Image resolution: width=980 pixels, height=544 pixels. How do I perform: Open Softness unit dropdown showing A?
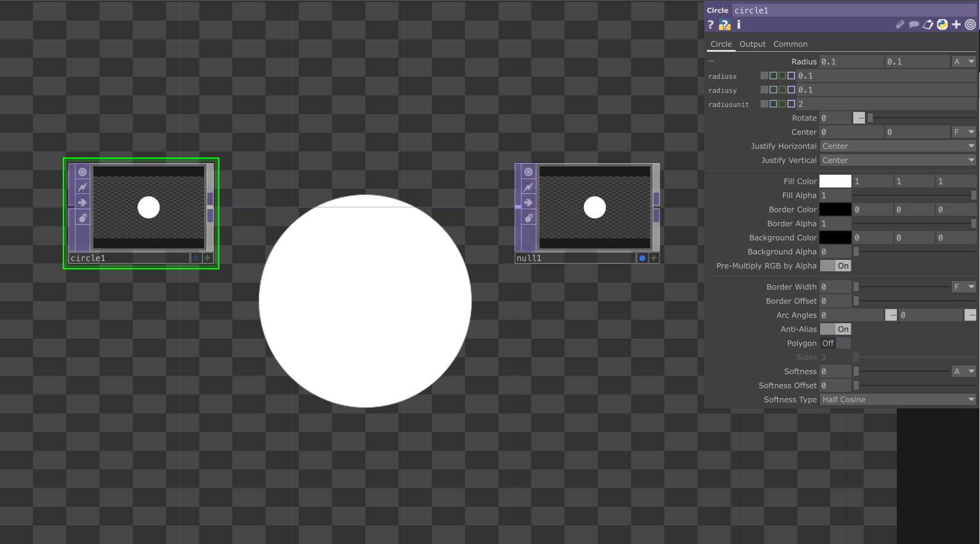tap(964, 371)
